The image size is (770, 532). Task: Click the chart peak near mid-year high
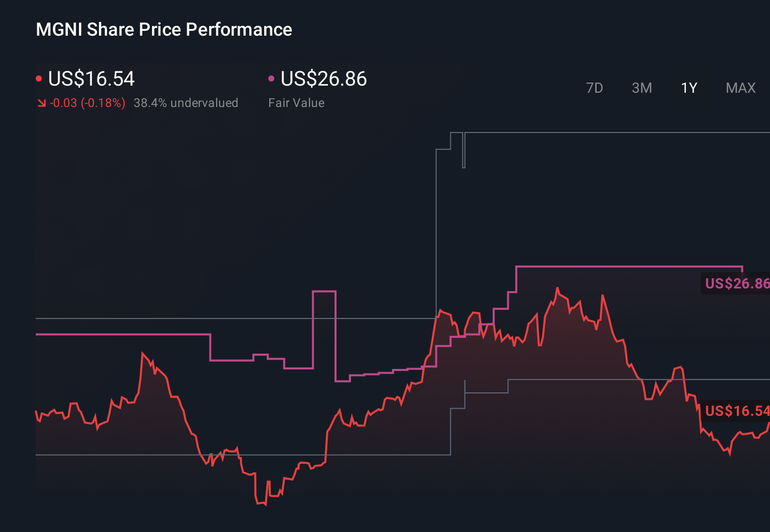(558, 288)
